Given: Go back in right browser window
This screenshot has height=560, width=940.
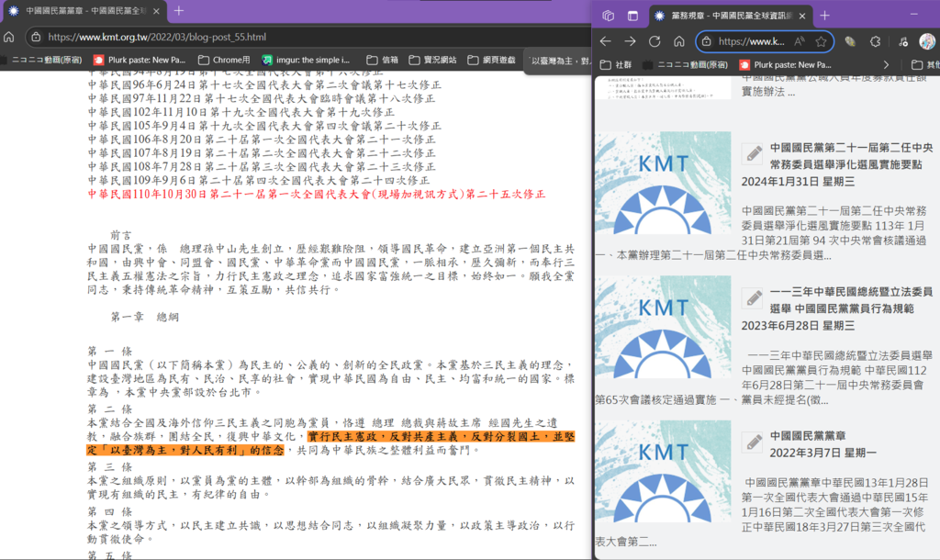Looking at the screenshot, I should pyautogui.click(x=606, y=41).
